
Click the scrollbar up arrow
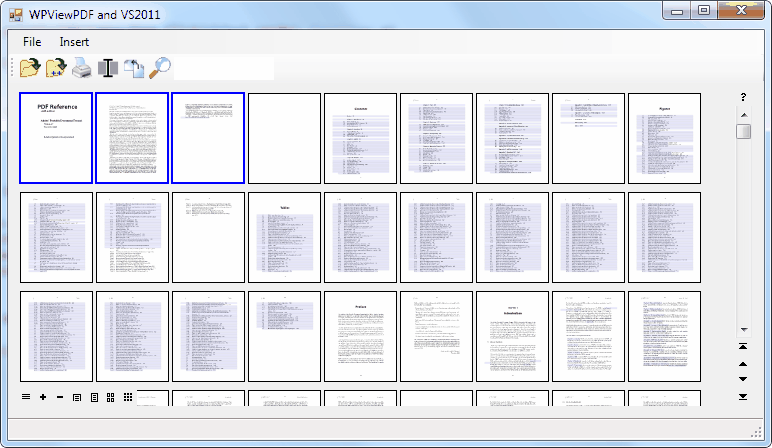[x=744, y=115]
